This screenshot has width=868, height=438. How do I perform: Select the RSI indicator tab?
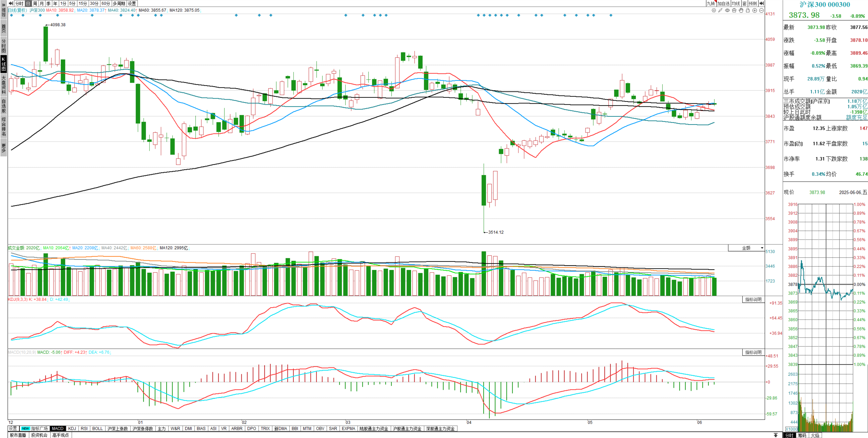(84, 429)
